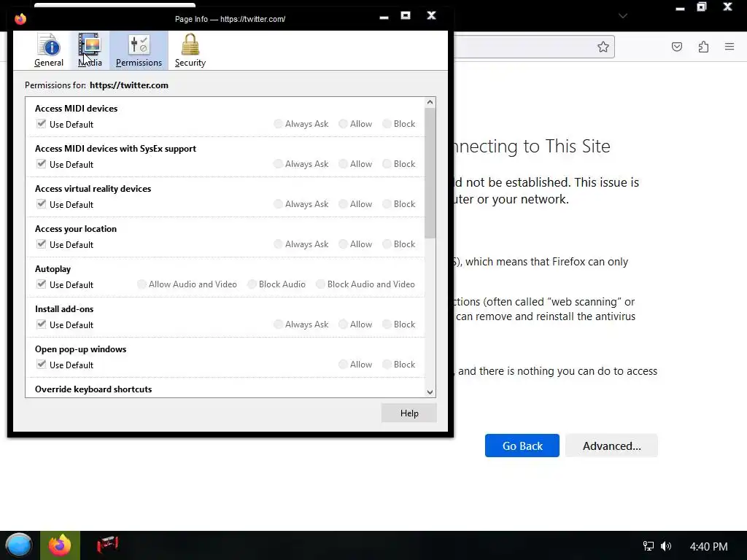This screenshot has height=560, width=747.
Task: Select Allow for MIDI devices with SysEx support
Action: (x=343, y=164)
